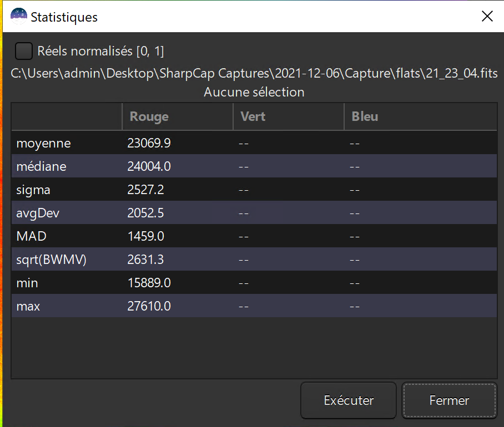Select the max value 27610.0
The width and height of the screenshot is (504, 427).
point(149,306)
